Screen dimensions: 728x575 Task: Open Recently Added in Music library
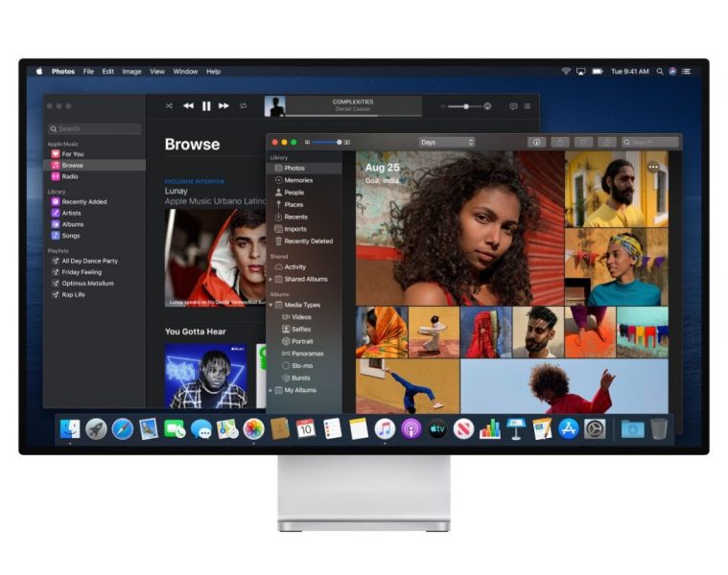click(x=94, y=201)
